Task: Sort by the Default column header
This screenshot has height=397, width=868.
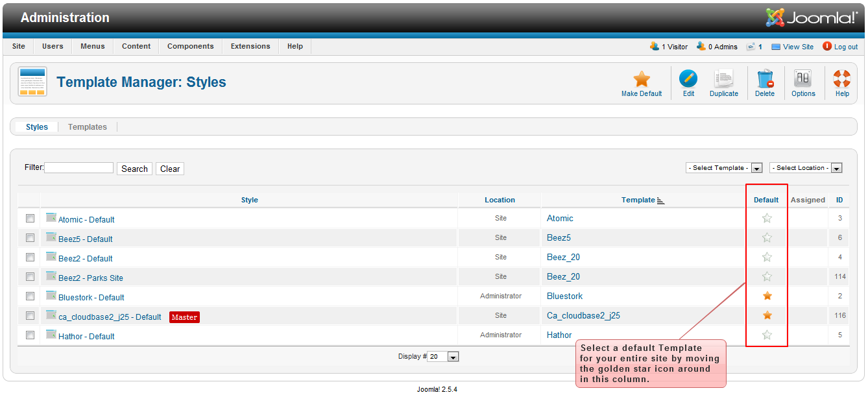Action: point(766,200)
